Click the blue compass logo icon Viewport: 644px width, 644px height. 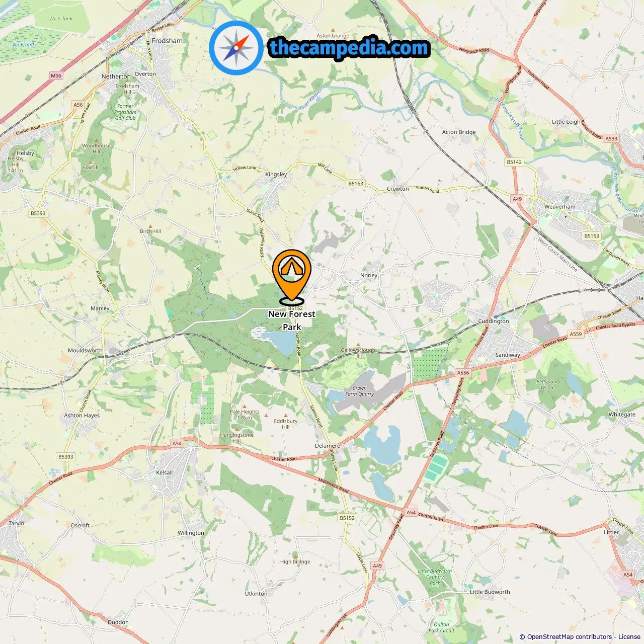coord(236,48)
